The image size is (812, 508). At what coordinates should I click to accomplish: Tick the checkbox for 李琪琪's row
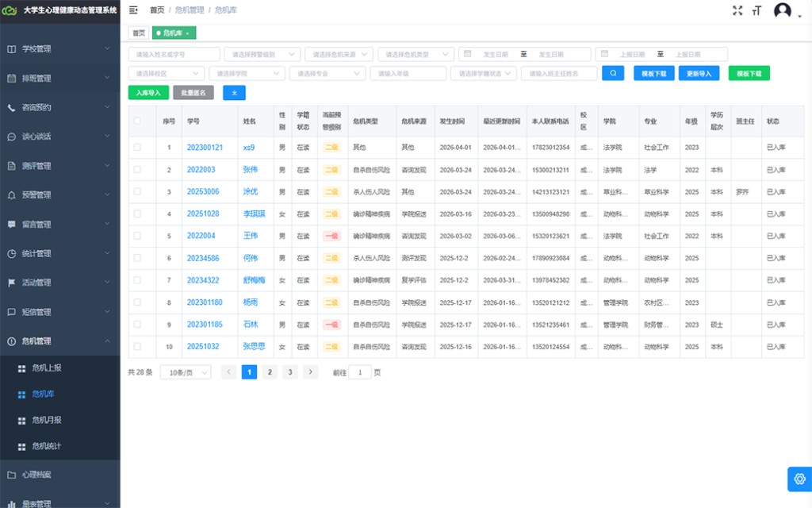click(137, 214)
